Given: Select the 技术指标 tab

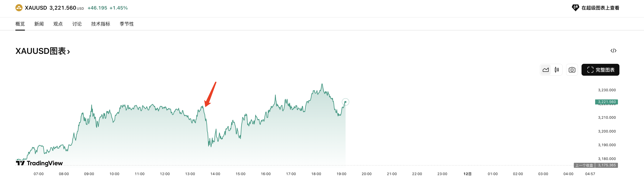Looking at the screenshot, I should click(101, 24).
